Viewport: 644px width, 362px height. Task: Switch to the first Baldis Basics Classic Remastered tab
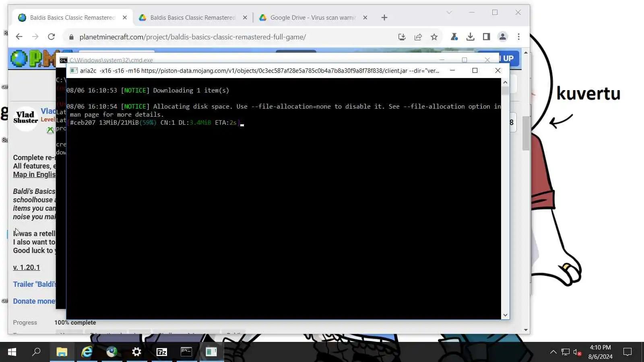[x=72, y=18]
